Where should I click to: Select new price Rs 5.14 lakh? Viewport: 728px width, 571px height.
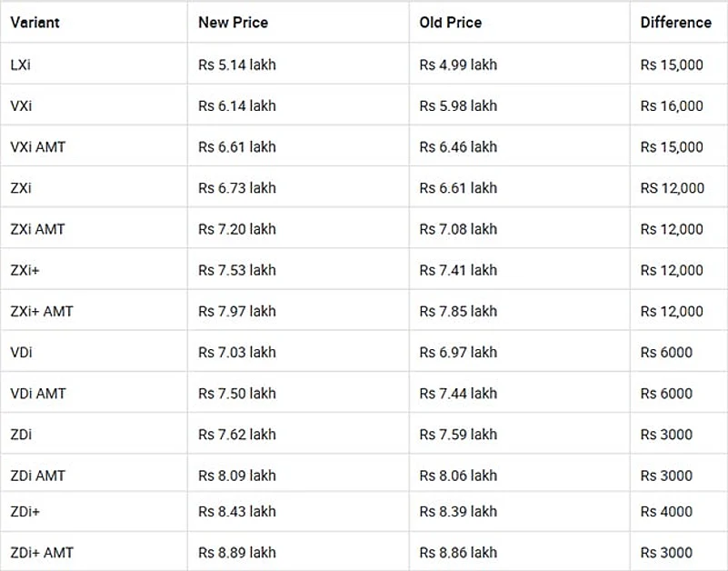point(236,65)
